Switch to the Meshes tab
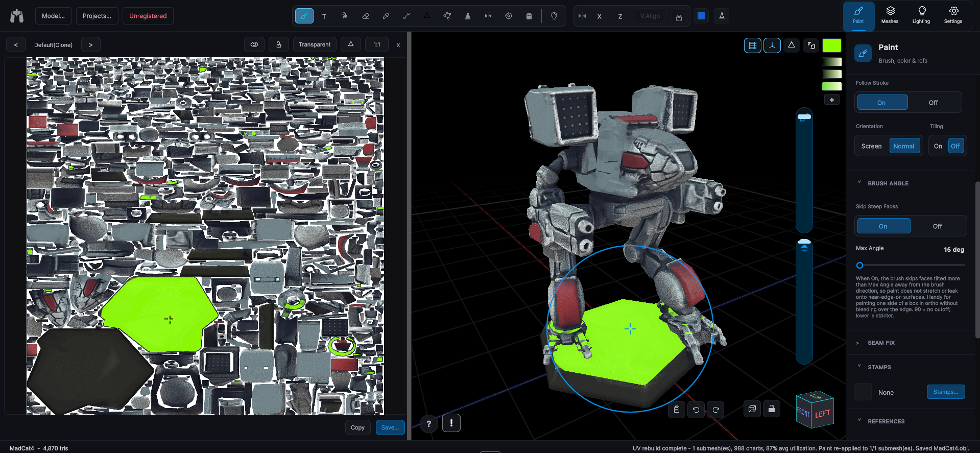Image resolution: width=980 pixels, height=453 pixels. pos(890,16)
